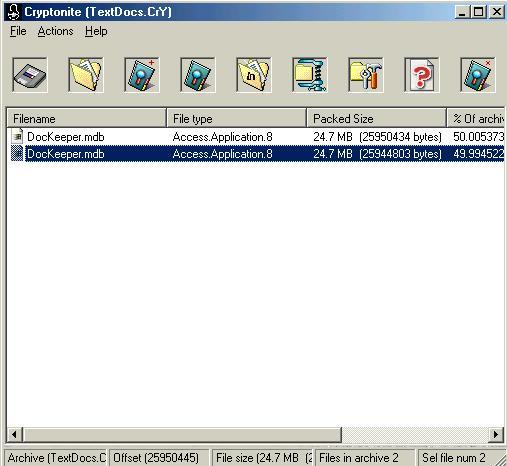Close the Cryptonite window
The width and height of the screenshot is (507, 466).
[x=497, y=12]
